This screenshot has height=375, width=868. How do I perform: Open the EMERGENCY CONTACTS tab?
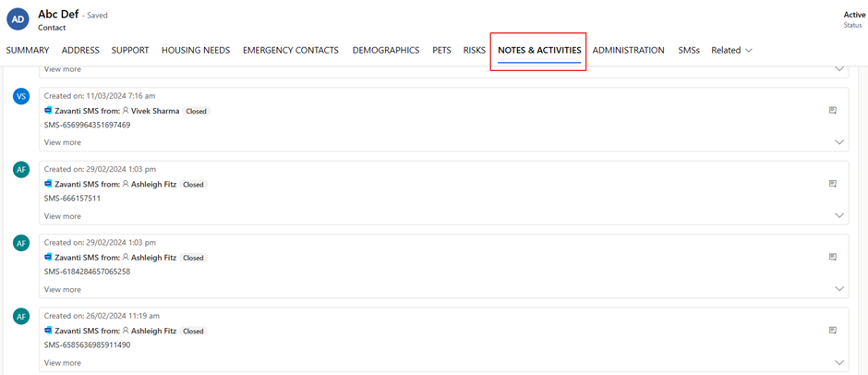coord(291,50)
